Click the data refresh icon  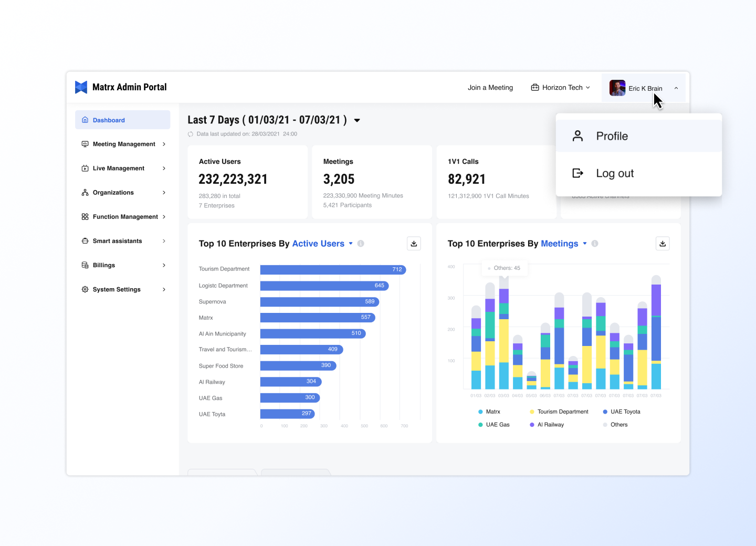click(x=191, y=134)
